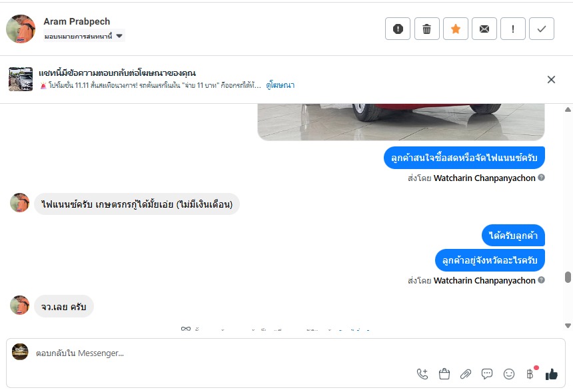Open the ad thumbnail in the banner
The height and width of the screenshot is (392, 573).
(21, 79)
